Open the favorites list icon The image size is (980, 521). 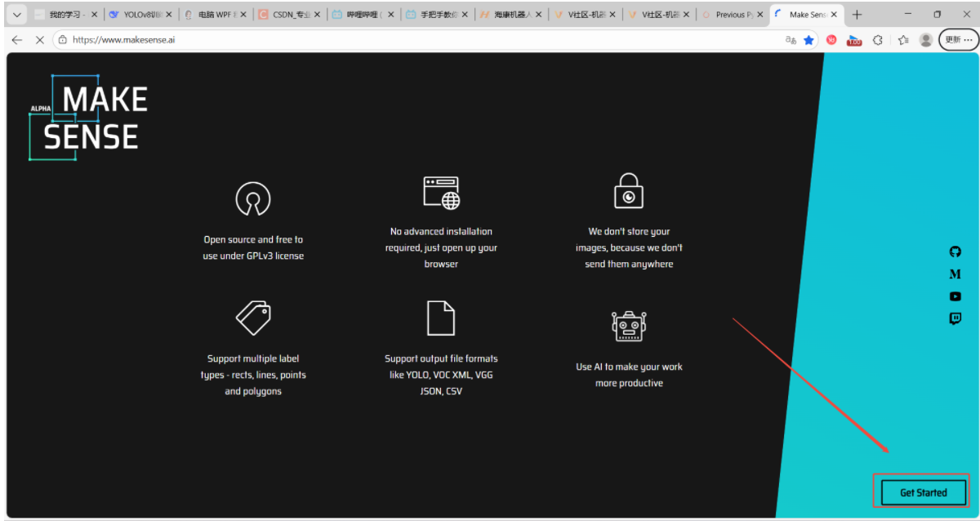click(902, 39)
